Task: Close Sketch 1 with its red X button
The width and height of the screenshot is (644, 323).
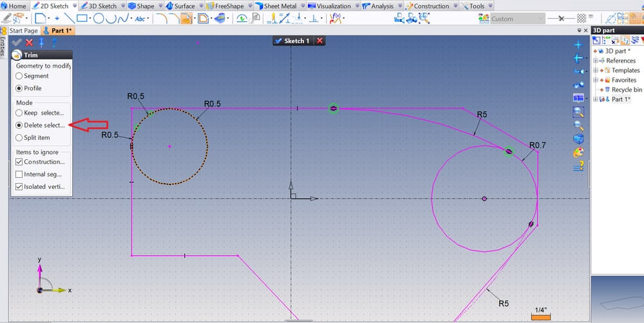Action: [319, 41]
